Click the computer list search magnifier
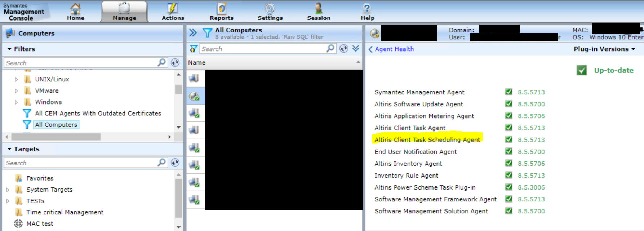Viewport: 644px width, 231px height. pyautogui.click(x=330, y=49)
